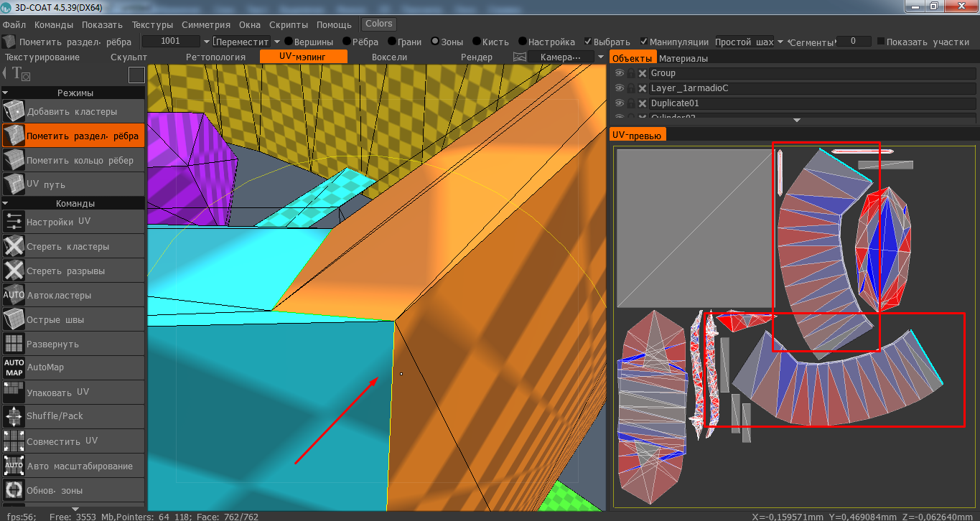Activate the UV путь tool icon
This screenshot has width=980, height=521.
click(x=14, y=184)
